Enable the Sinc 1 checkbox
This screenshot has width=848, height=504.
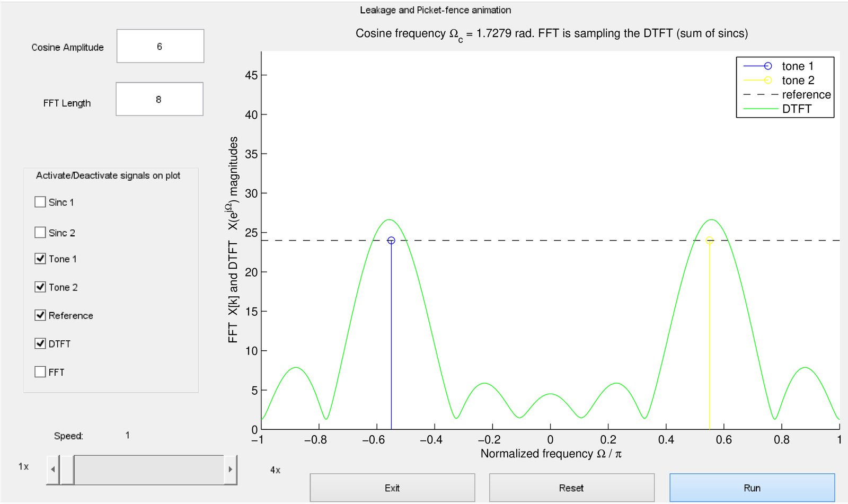40,202
